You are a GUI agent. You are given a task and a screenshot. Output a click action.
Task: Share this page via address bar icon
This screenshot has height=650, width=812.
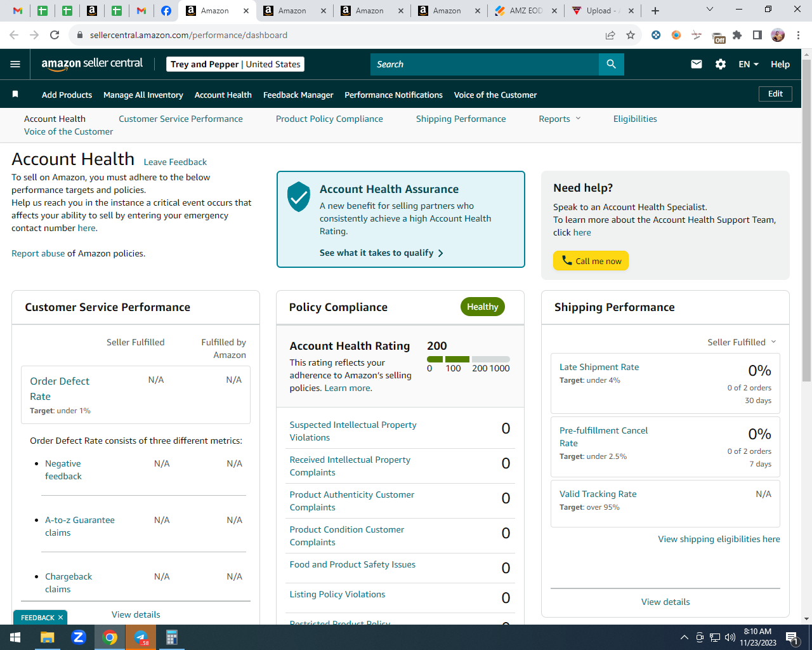click(x=610, y=35)
